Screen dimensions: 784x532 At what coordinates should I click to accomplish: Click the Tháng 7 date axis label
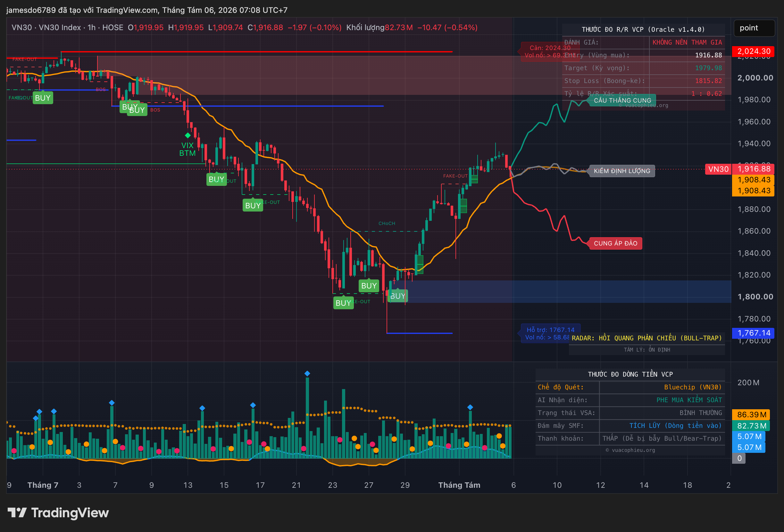coord(43,485)
